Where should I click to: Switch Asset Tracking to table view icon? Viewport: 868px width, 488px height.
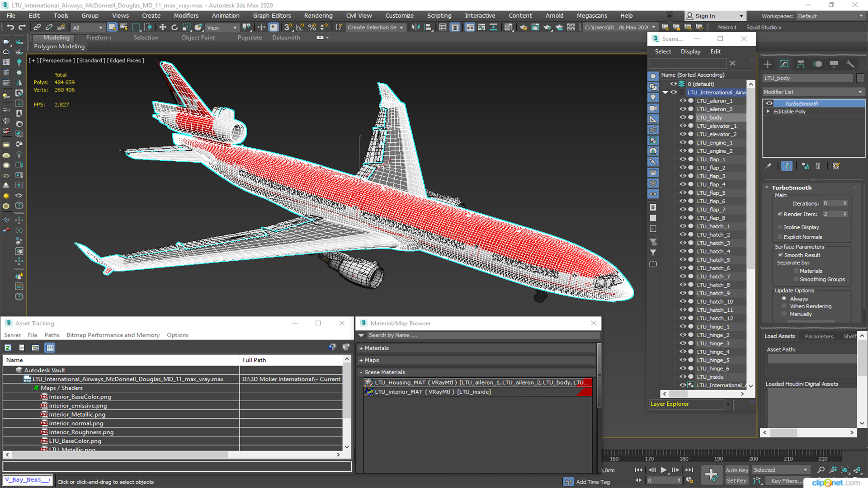pyautogui.click(x=50, y=347)
